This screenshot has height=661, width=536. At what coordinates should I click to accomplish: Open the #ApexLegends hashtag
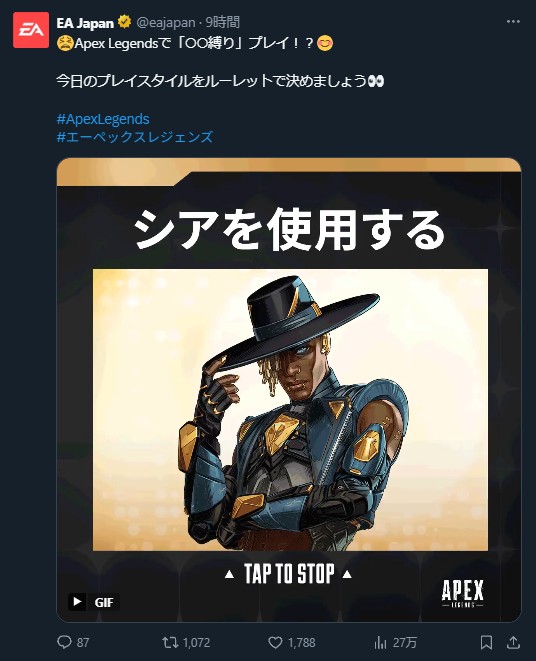click(103, 119)
